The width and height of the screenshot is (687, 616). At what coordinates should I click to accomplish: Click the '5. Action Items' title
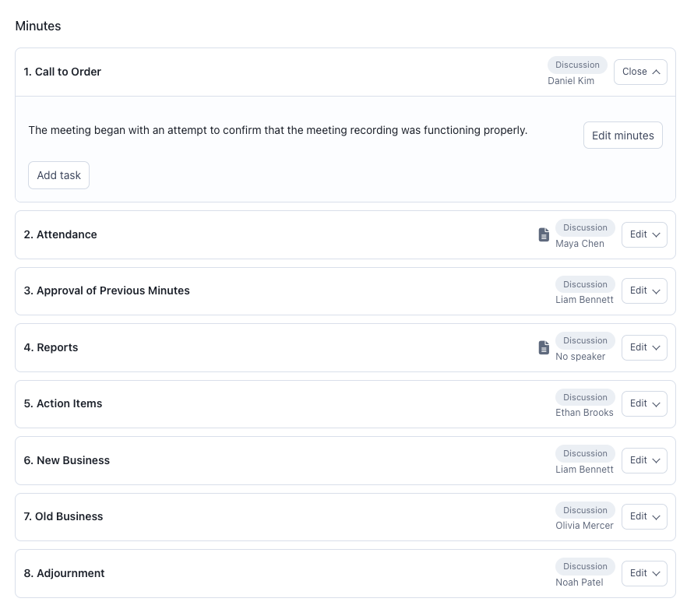62,404
